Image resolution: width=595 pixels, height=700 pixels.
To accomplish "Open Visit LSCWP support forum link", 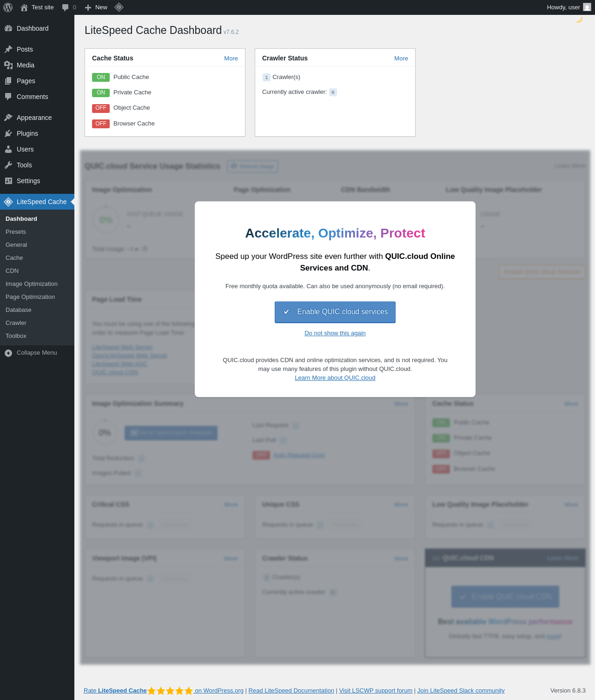I will (x=376, y=691).
